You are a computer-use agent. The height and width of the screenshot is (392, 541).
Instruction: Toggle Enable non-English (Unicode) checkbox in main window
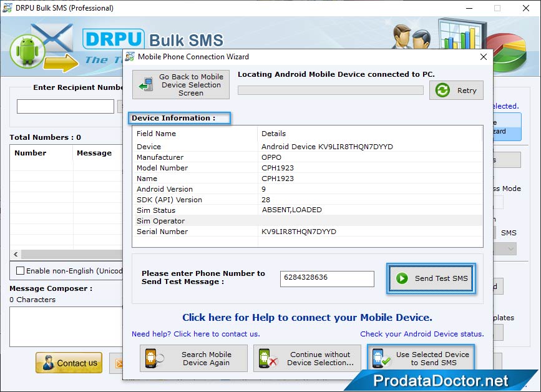[21, 270]
